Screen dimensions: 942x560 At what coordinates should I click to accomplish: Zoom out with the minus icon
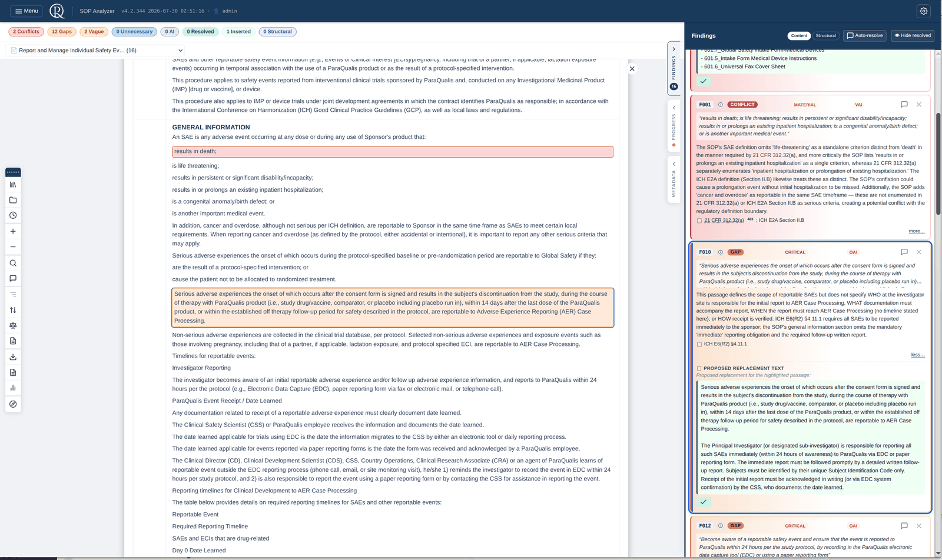click(13, 247)
